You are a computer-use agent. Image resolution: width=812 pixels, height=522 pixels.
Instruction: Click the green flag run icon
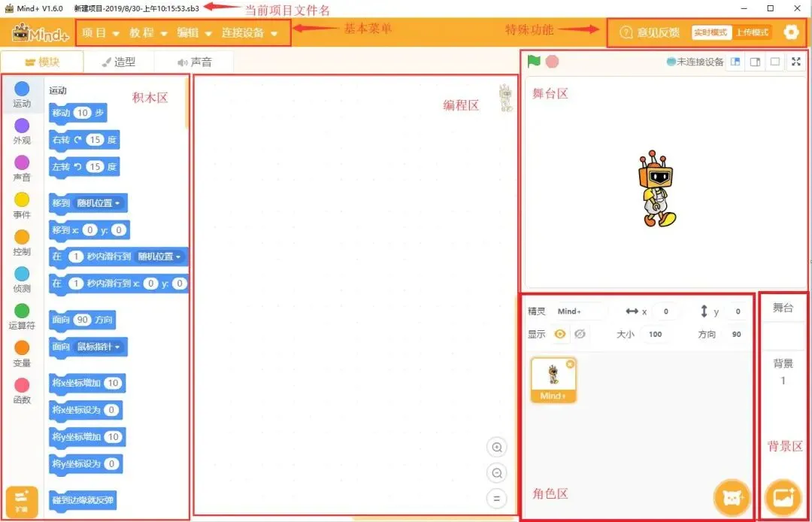tap(534, 61)
